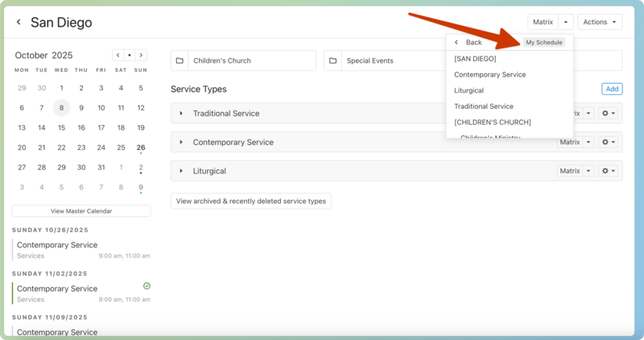Expand the Contemporary Service row
This screenshot has height=340, width=644.
tap(182, 143)
